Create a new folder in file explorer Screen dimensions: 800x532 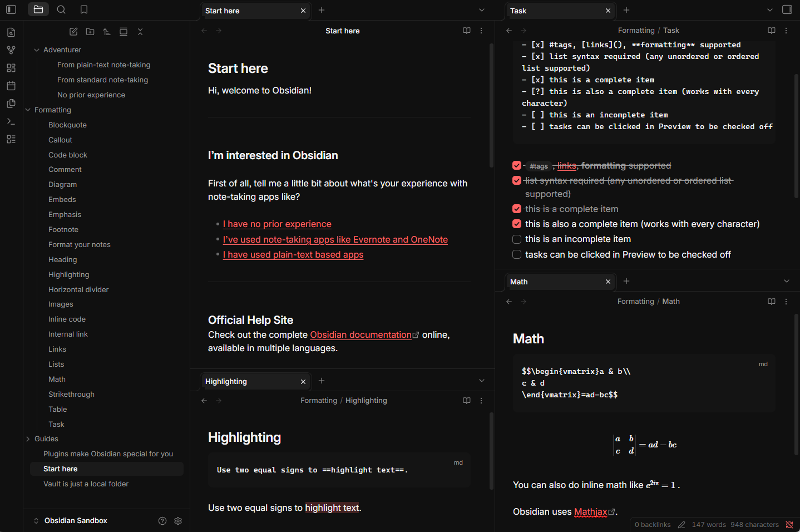90,32
